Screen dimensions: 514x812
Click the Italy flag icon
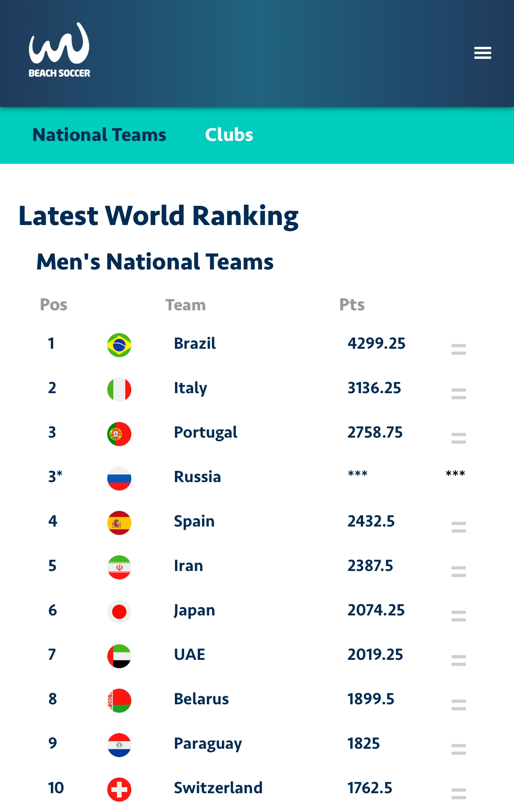[119, 389]
